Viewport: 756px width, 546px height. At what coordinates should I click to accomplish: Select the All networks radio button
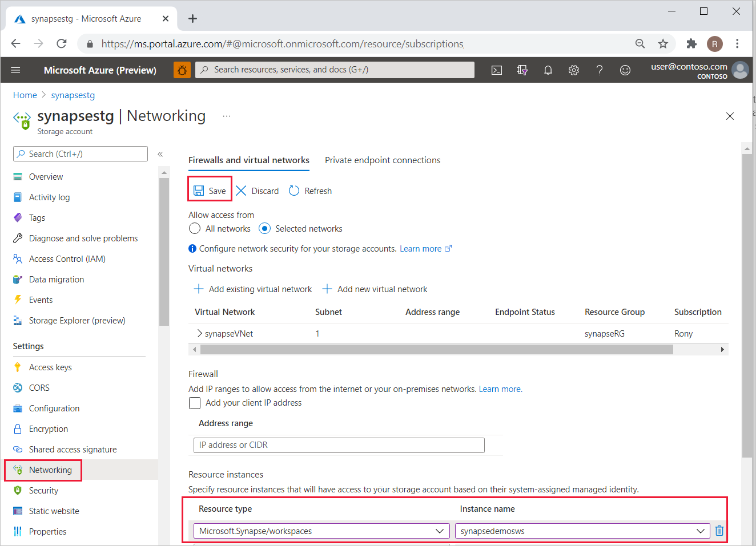click(x=195, y=229)
